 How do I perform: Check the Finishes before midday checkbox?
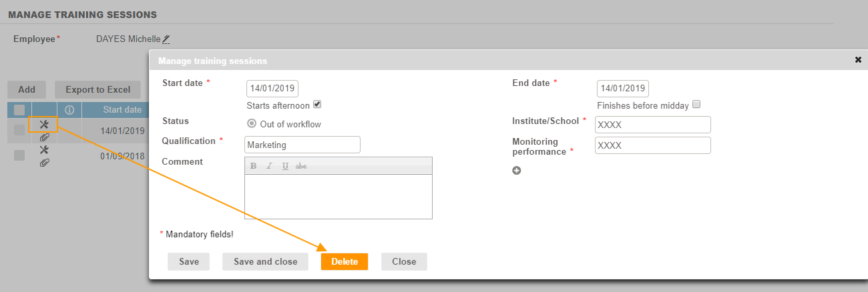point(696,105)
